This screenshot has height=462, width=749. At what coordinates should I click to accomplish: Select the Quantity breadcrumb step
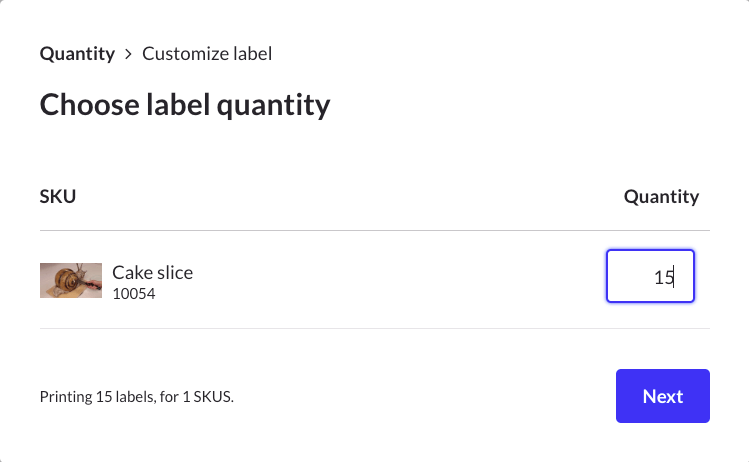[x=77, y=54]
